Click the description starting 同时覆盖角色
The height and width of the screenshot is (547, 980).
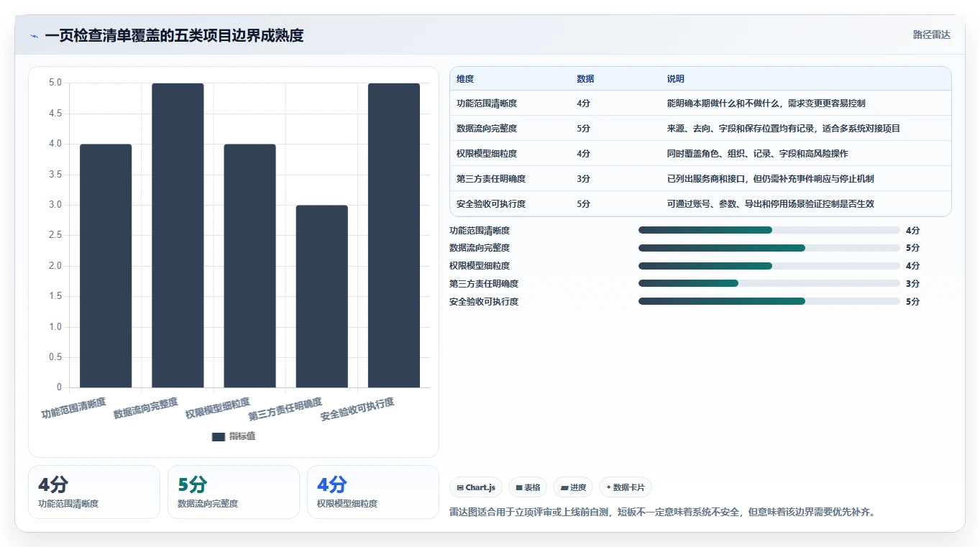point(758,154)
